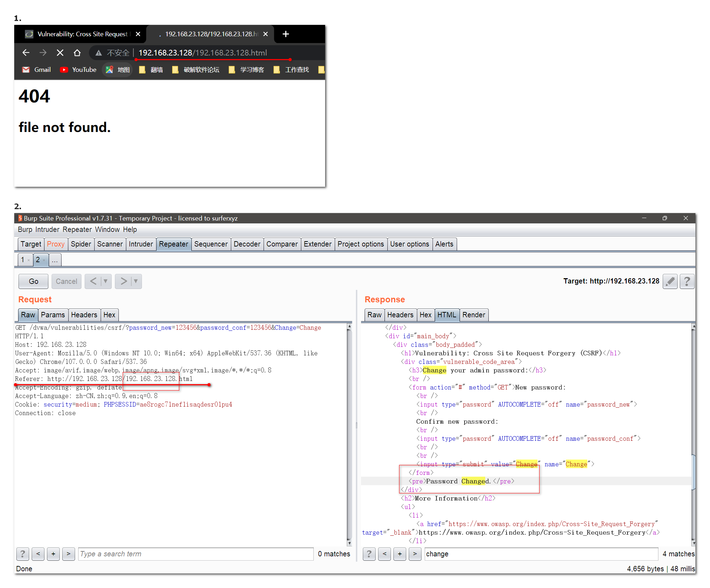Click the stop loading X icon

point(60,53)
